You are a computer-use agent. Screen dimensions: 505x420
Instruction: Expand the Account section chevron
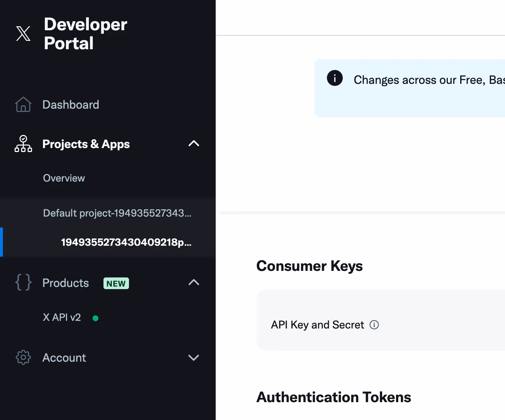tap(193, 358)
